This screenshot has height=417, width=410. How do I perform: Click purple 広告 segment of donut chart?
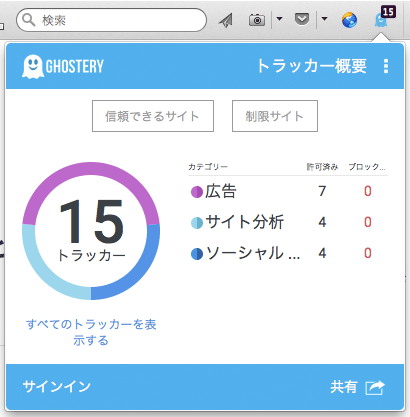pos(91,169)
